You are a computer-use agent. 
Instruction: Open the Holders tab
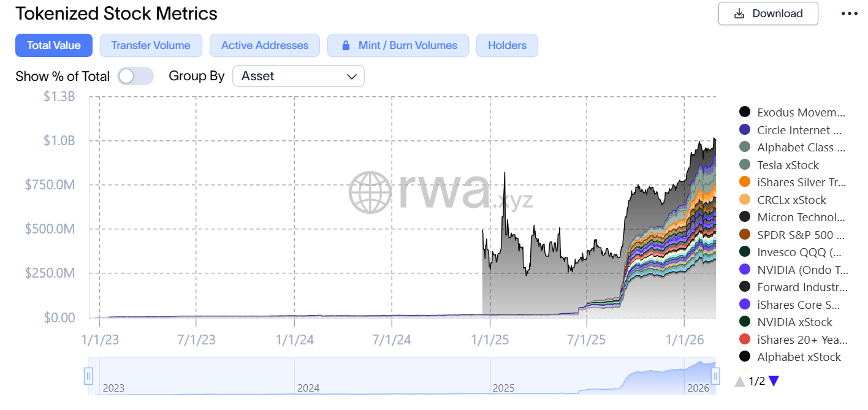[507, 45]
